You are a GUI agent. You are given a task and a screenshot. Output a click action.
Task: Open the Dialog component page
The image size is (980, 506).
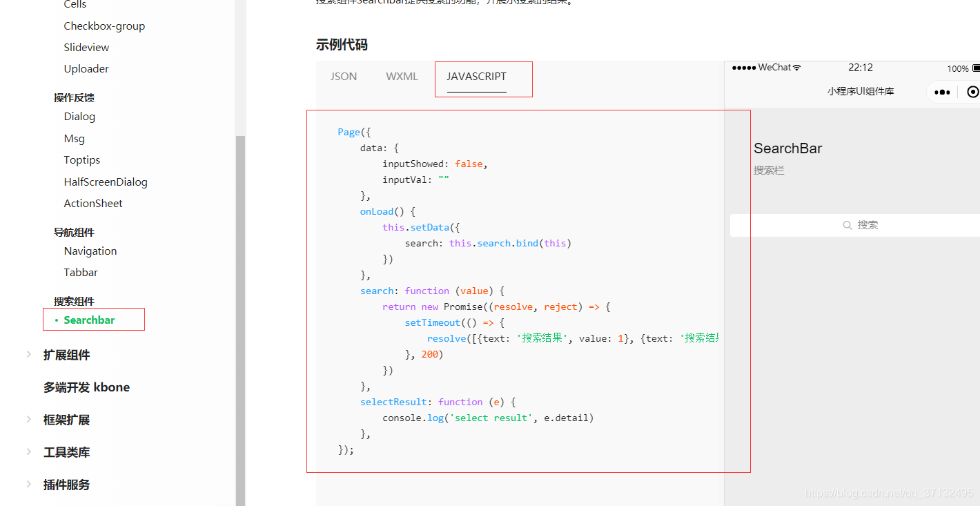tap(79, 117)
